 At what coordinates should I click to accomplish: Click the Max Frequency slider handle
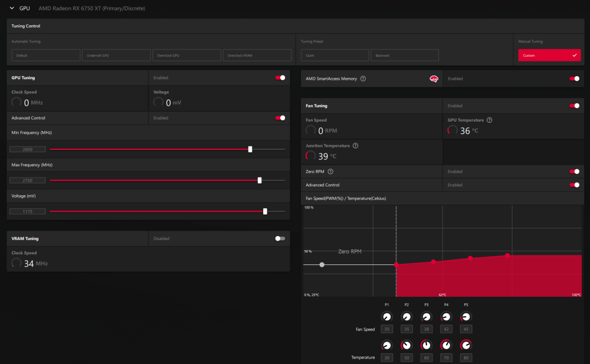pos(260,180)
